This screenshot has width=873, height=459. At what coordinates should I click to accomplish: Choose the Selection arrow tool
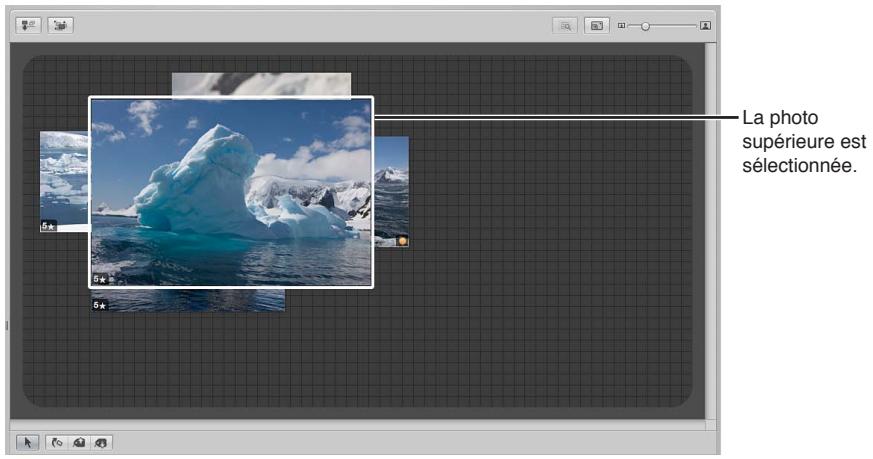[x=27, y=443]
